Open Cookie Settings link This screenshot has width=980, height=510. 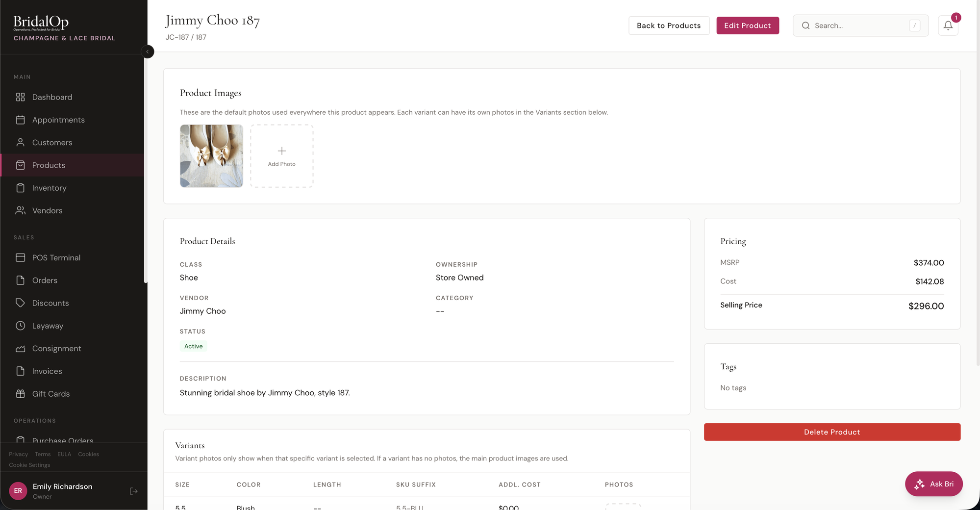click(29, 465)
